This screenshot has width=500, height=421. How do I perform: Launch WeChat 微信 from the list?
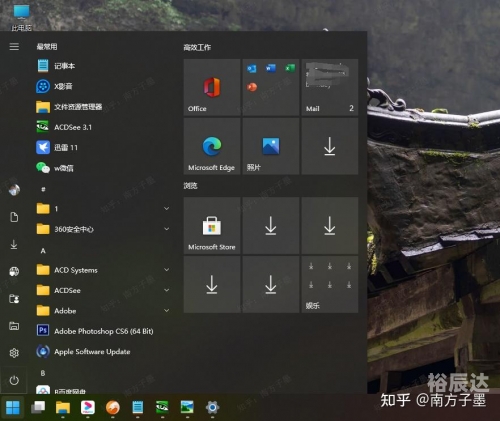[55, 168]
